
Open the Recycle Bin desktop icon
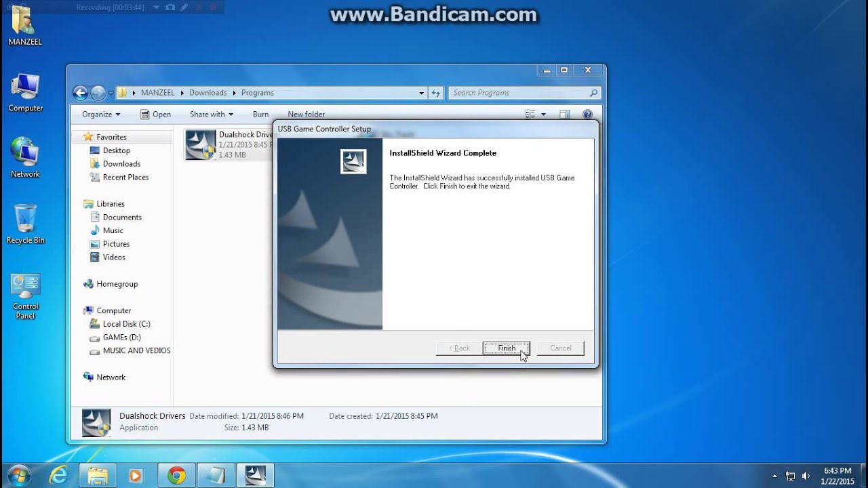(25, 224)
